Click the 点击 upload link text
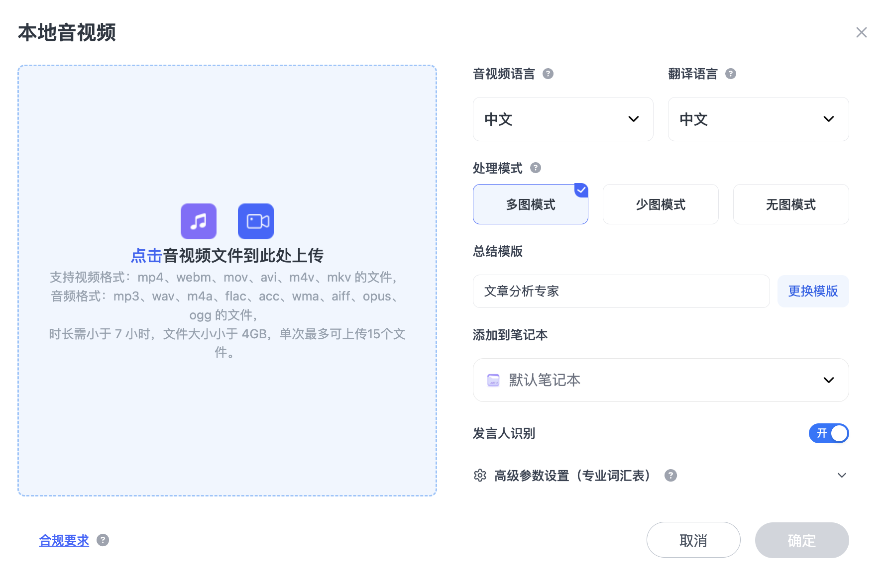Viewport: 888px width, 588px height. (x=146, y=256)
